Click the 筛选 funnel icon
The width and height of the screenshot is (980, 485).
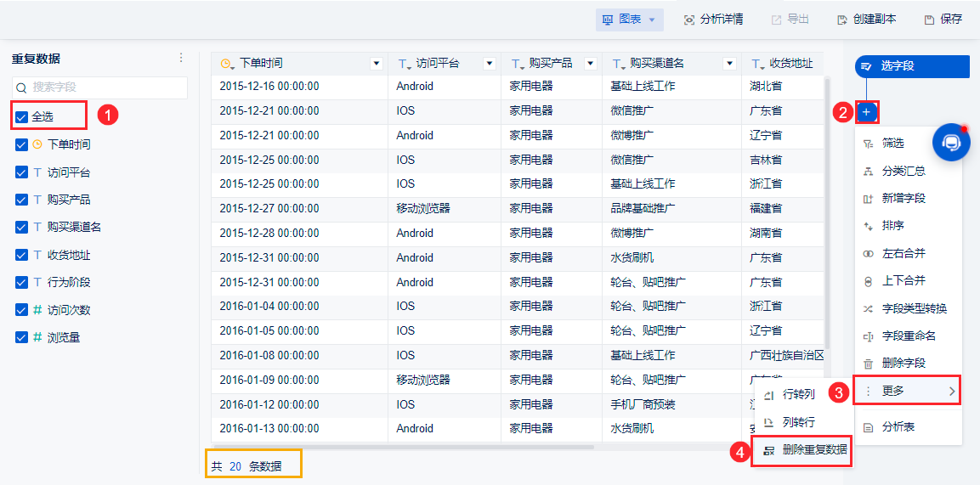click(868, 144)
